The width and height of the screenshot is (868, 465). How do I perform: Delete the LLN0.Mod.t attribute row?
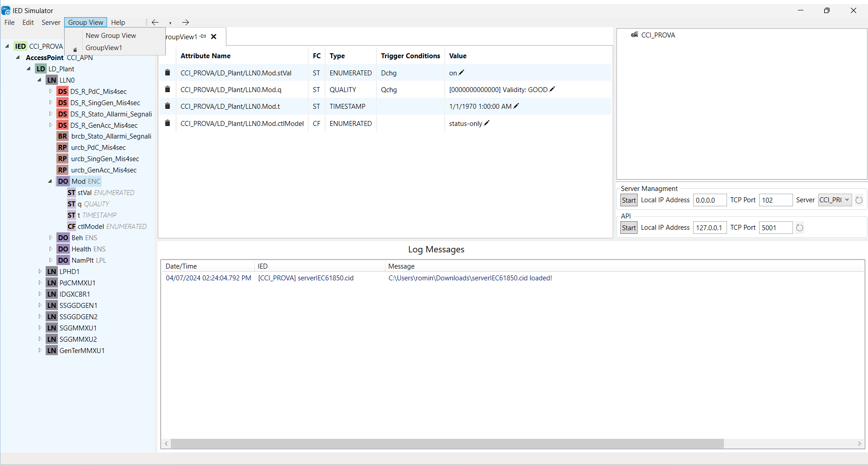tap(168, 106)
